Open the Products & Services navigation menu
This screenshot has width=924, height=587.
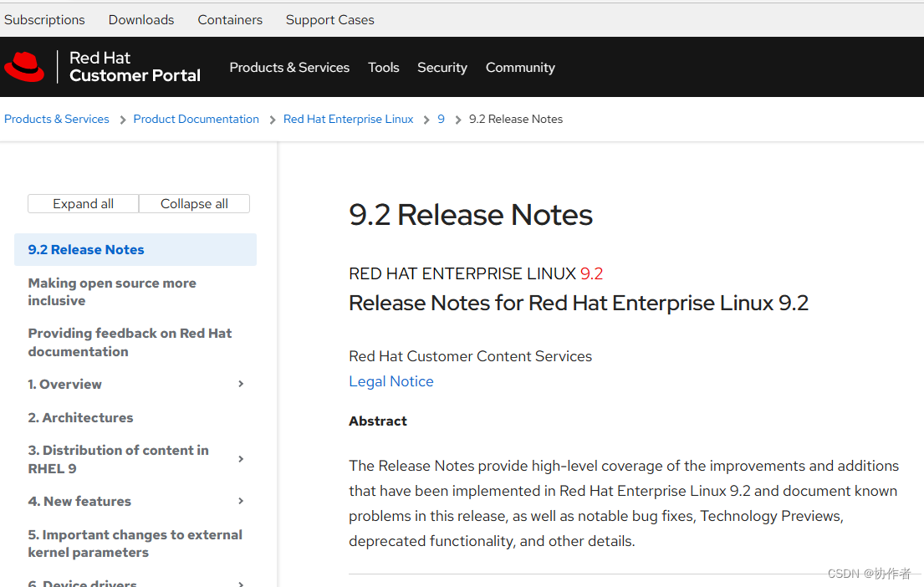point(289,67)
